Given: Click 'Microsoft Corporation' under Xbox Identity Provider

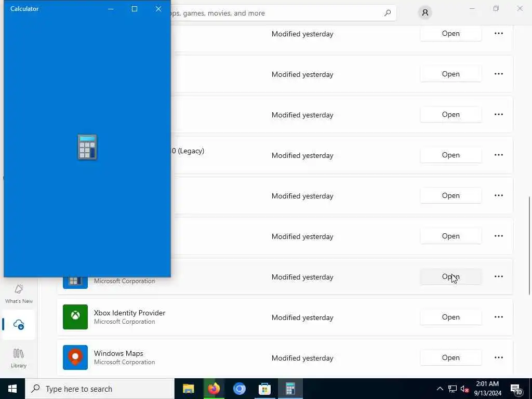Looking at the screenshot, I should coord(125,322).
